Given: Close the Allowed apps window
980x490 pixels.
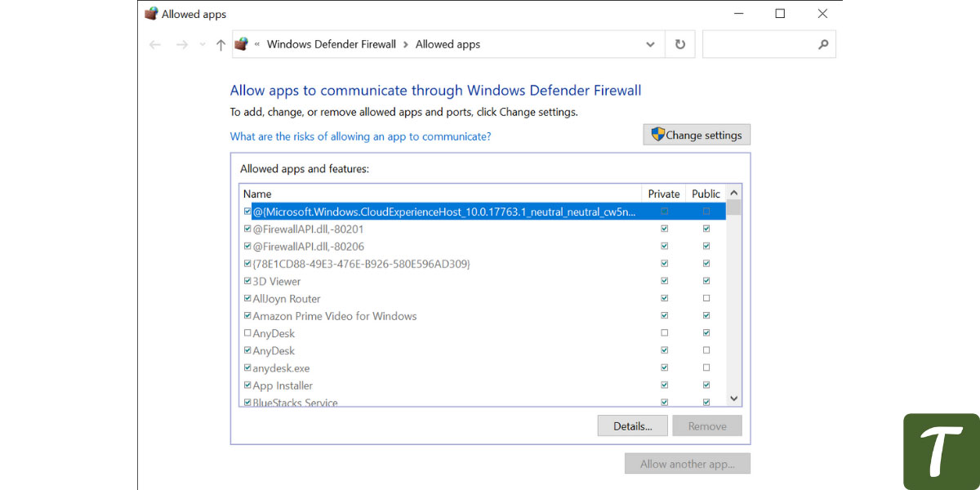Looking at the screenshot, I should [x=822, y=14].
